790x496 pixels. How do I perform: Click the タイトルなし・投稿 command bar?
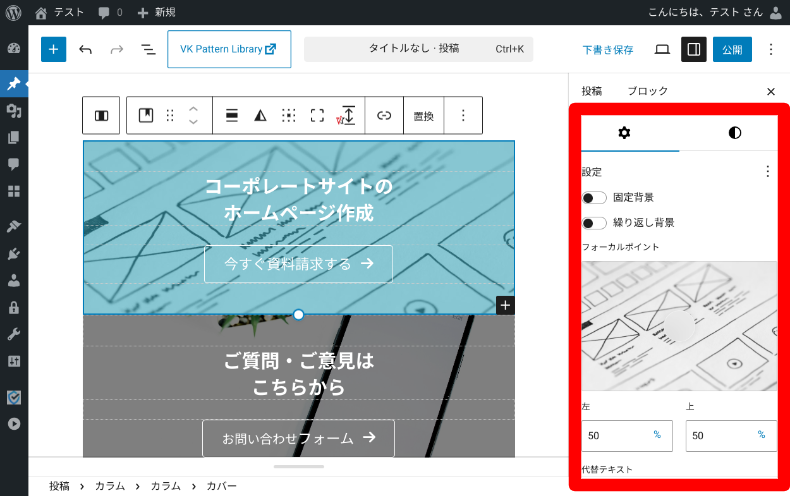tap(418, 49)
